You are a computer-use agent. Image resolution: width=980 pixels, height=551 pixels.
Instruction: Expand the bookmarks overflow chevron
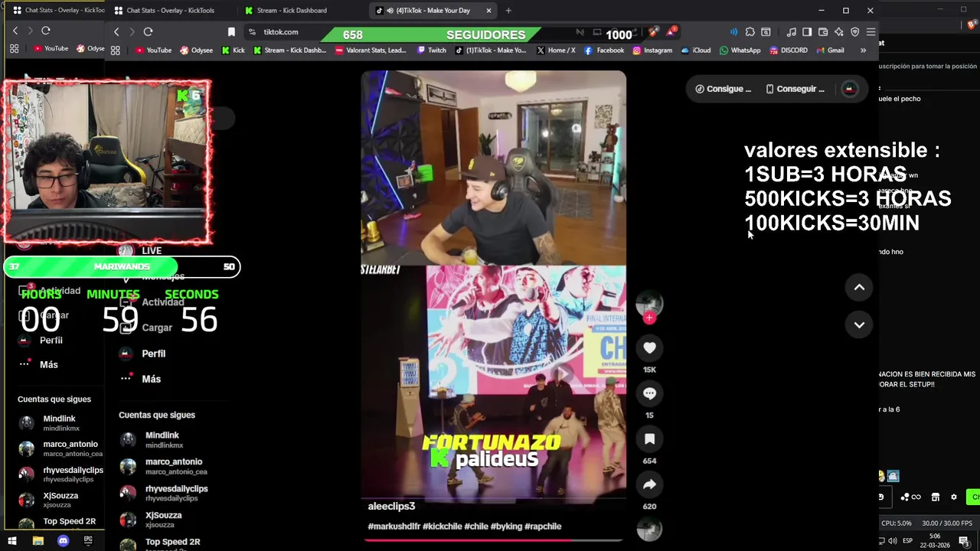coord(863,51)
